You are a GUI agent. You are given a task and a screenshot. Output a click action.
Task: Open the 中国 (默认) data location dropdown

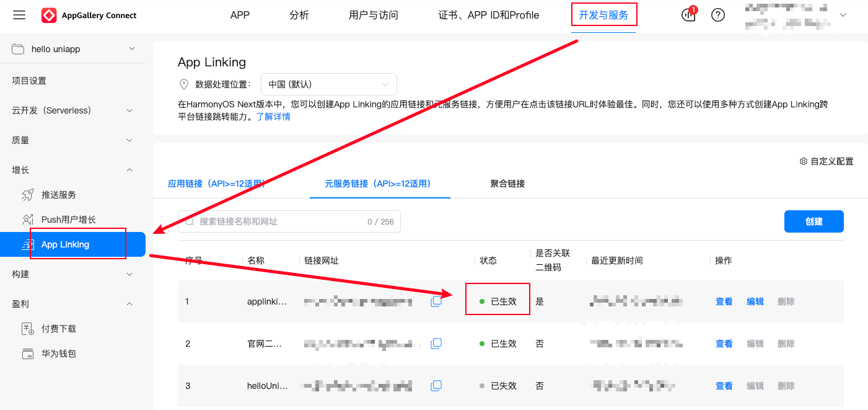pos(329,84)
